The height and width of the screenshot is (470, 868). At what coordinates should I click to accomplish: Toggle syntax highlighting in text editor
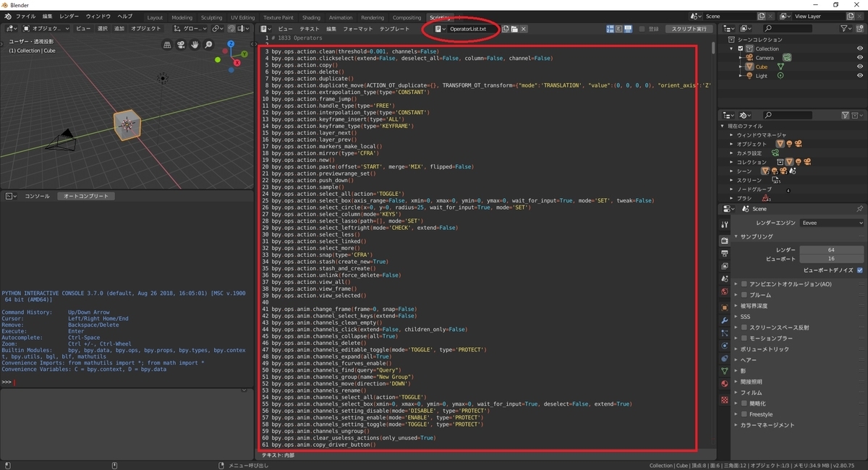(x=628, y=29)
